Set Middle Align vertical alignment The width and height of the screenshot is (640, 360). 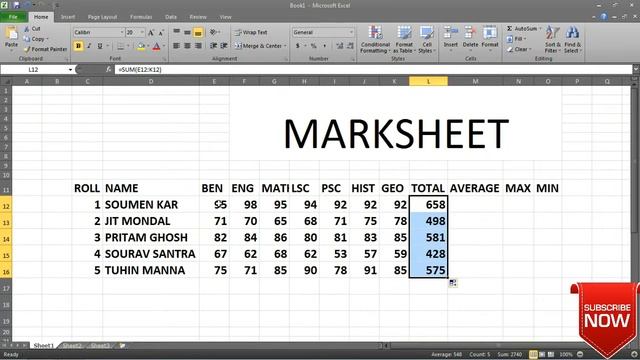tap(187, 32)
